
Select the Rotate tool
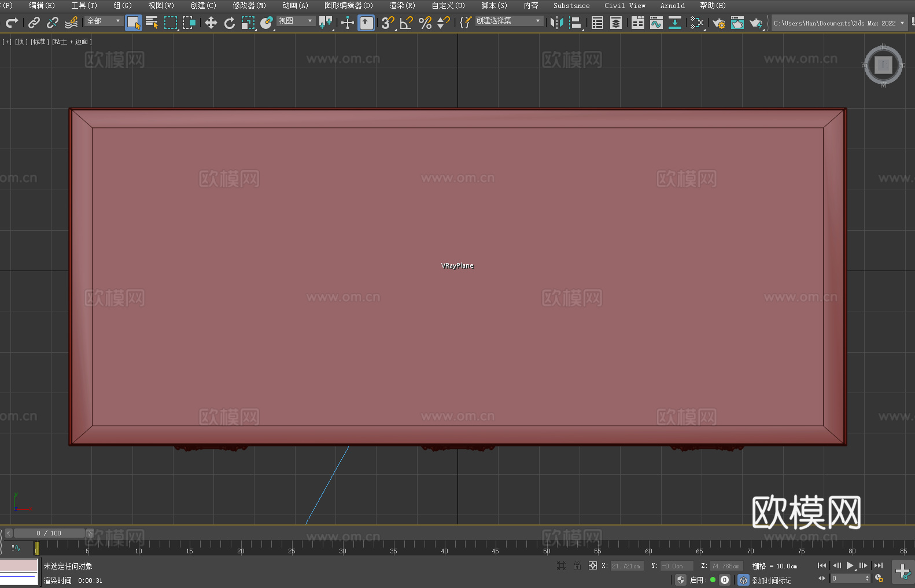point(230,23)
